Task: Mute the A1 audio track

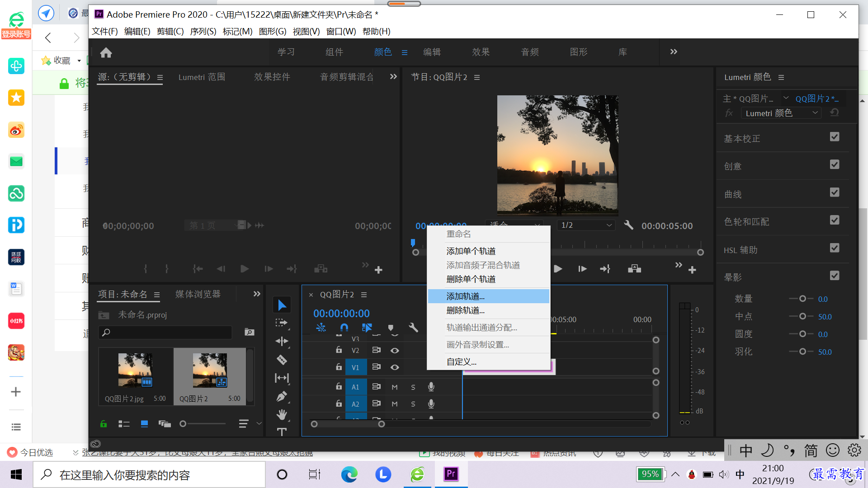Action: coord(395,387)
